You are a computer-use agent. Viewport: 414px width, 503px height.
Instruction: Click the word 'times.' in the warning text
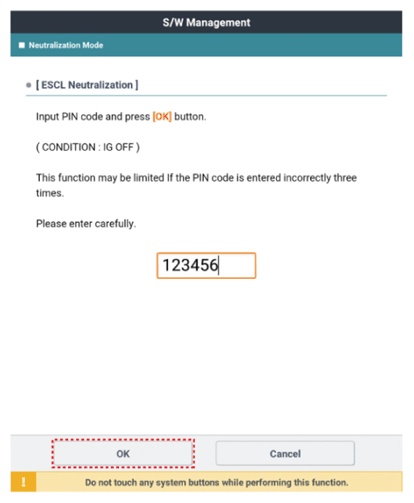[50, 193]
